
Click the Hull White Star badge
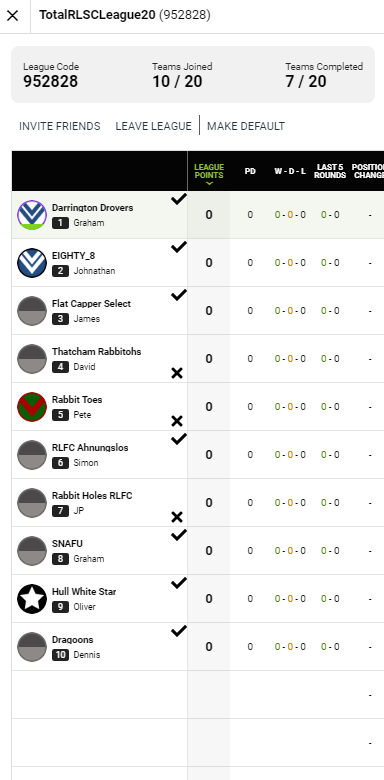pos(32,599)
